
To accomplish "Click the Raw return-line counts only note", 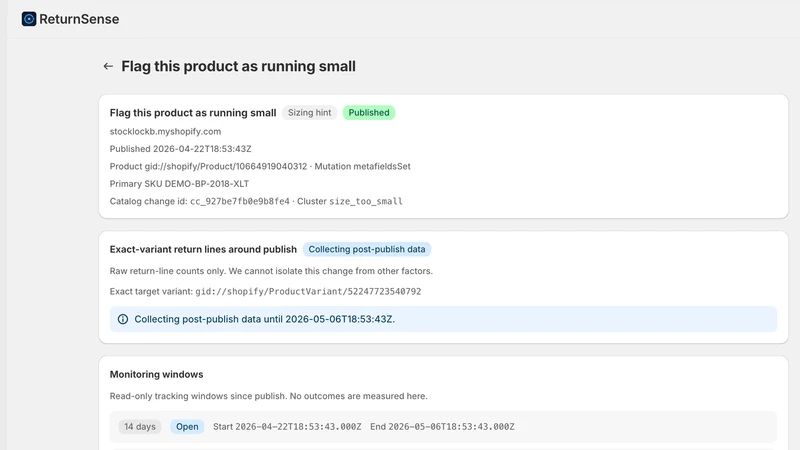I will pyautogui.click(x=271, y=271).
